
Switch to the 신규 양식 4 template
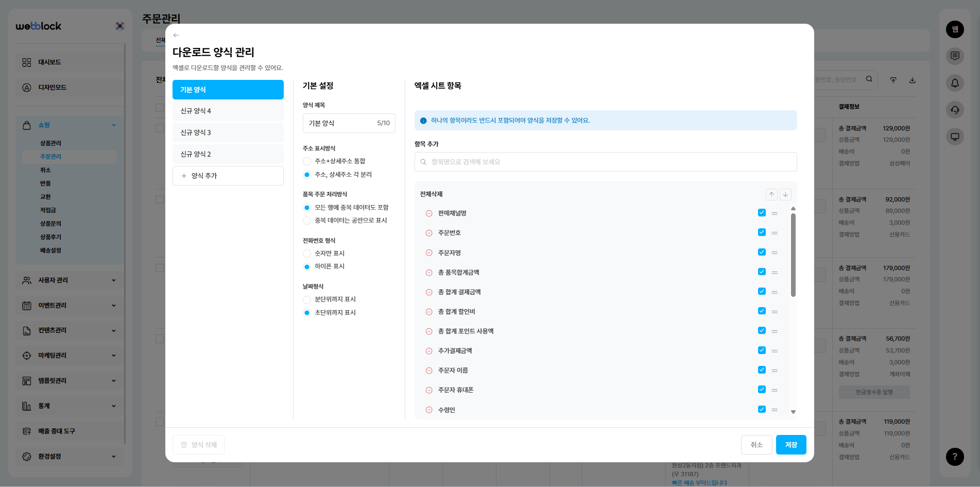[228, 111]
